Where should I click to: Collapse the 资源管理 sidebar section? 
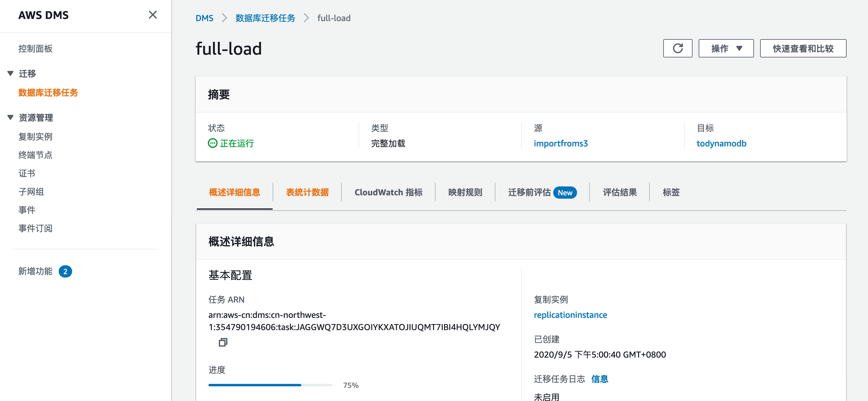[x=10, y=118]
